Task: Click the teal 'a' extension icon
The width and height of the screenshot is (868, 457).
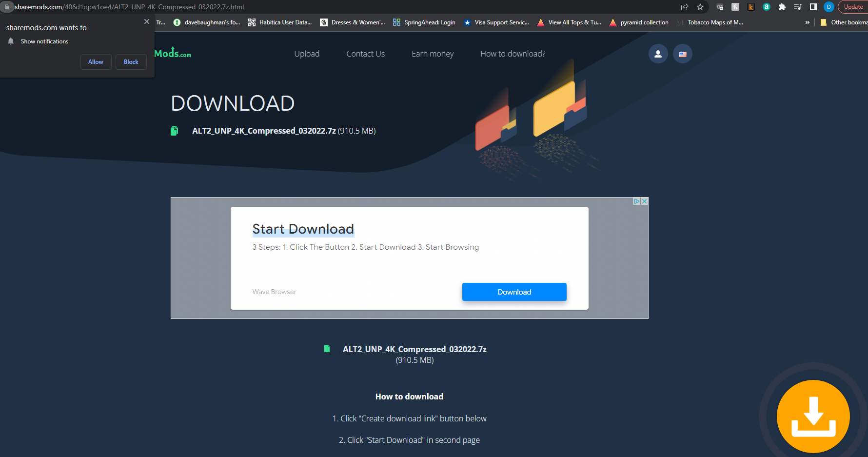Action: [767, 7]
